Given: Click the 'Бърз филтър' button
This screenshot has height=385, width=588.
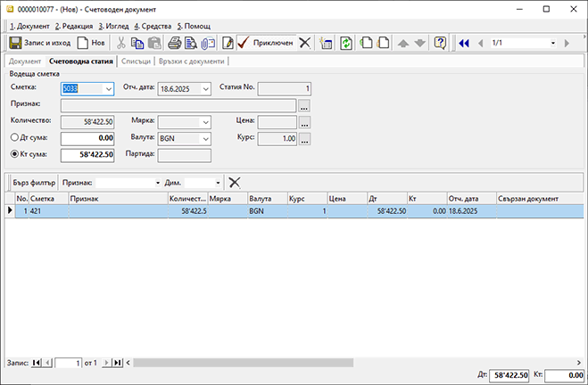Looking at the screenshot, I should tap(34, 183).
